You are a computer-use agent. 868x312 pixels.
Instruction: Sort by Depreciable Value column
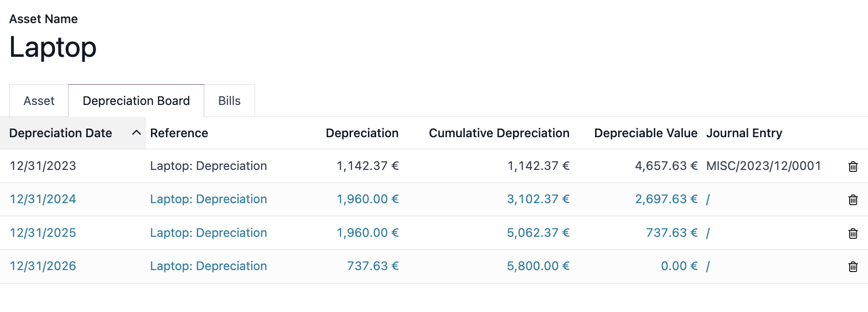click(646, 133)
